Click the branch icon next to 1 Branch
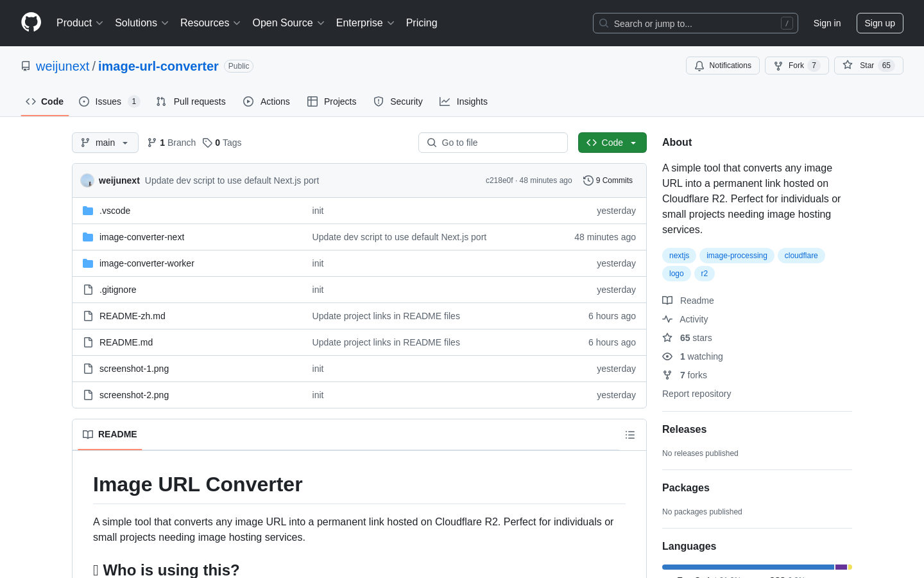924x578 pixels. pyautogui.click(x=152, y=143)
